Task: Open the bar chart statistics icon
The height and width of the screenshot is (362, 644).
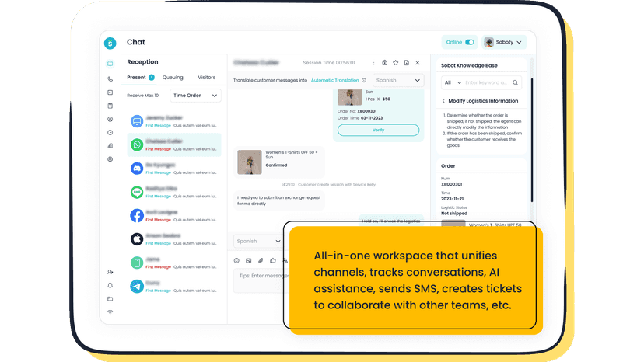Action: click(x=110, y=146)
